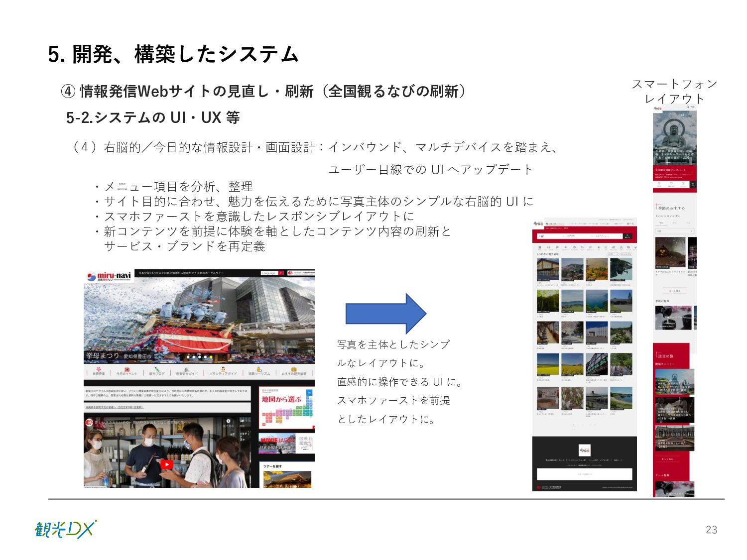Open 酒蔵ツーリズム menu item
747x560 pixels.
[x=259, y=371]
